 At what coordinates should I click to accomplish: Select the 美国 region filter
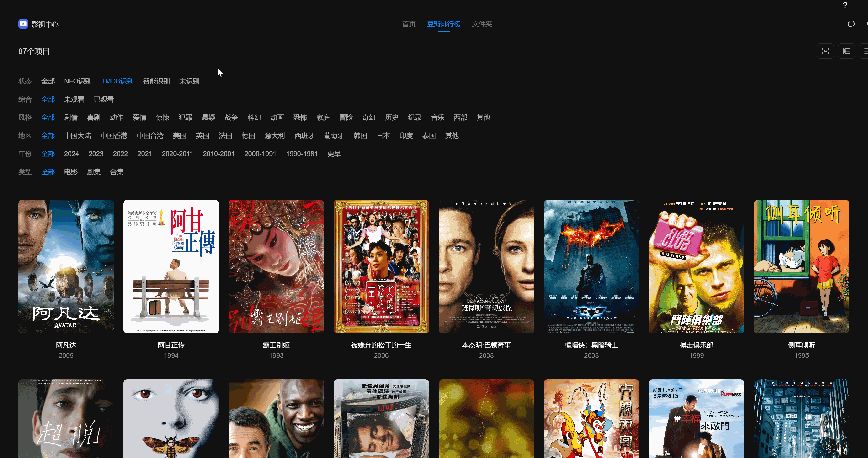(180, 136)
